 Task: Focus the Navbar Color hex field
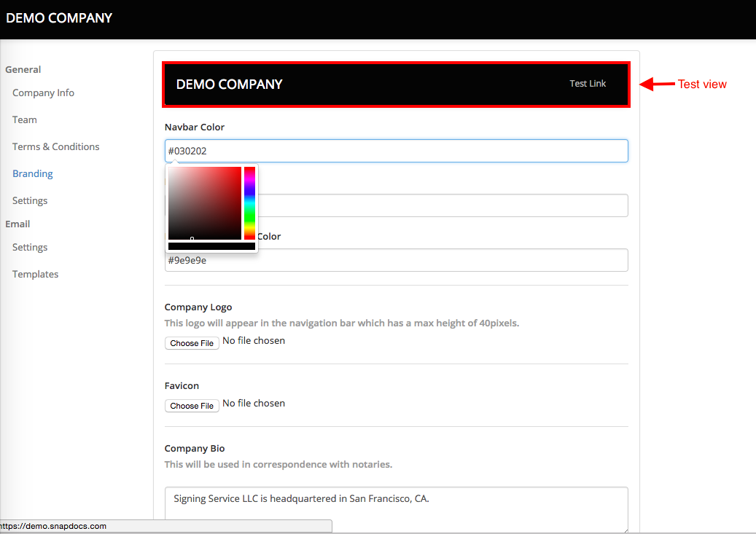397,151
